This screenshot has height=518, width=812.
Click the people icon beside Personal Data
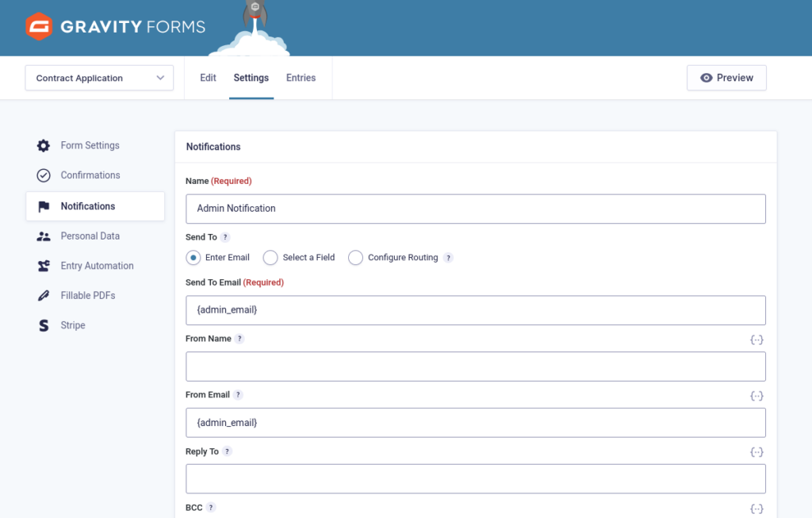point(44,236)
